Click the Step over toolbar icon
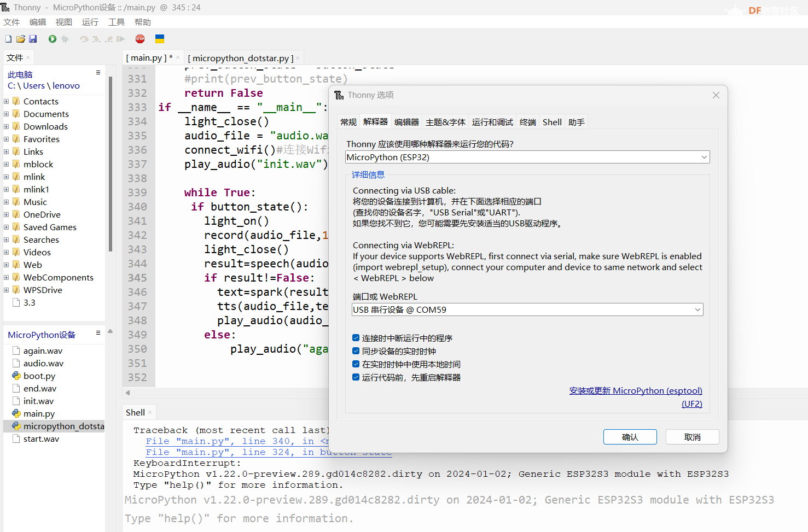This screenshot has width=808, height=532. click(x=84, y=39)
